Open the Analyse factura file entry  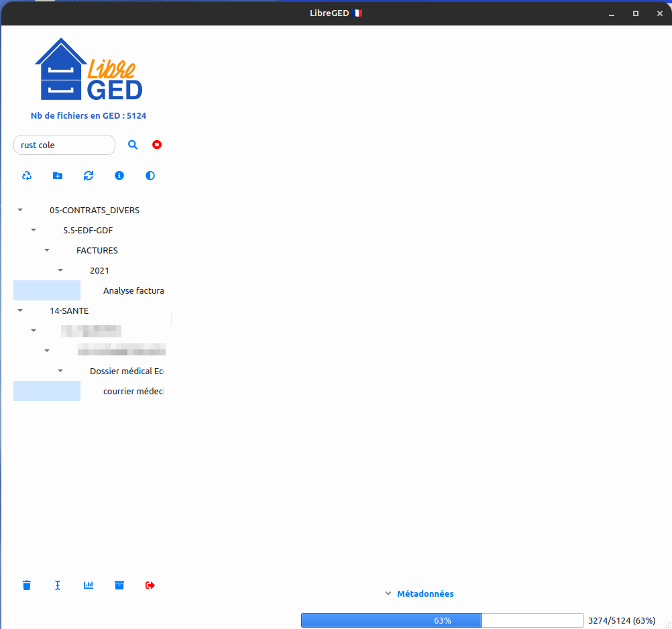pyautogui.click(x=133, y=290)
